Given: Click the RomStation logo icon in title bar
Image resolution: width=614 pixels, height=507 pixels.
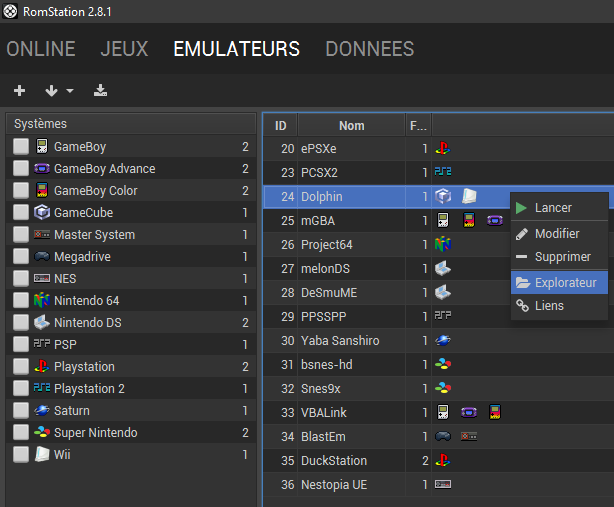Looking at the screenshot, I should [x=10, y=11].
